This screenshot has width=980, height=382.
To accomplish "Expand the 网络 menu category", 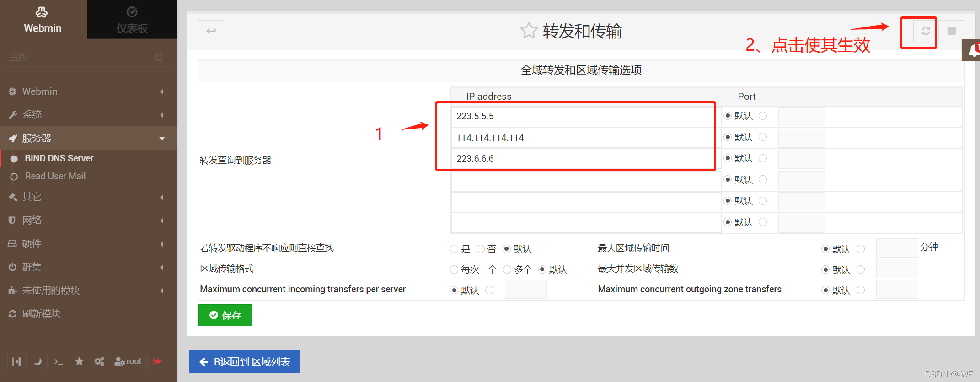I will pos(88,221).
